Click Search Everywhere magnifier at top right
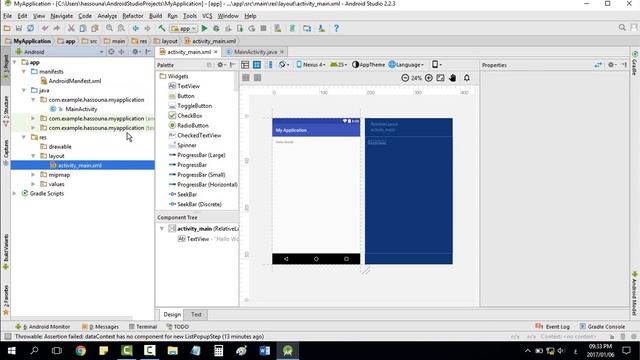640x360 pixels. click(622, 28)
